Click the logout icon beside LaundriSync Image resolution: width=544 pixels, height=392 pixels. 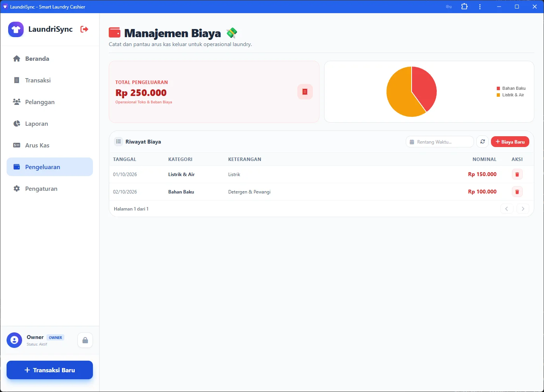tap(84, 29)
